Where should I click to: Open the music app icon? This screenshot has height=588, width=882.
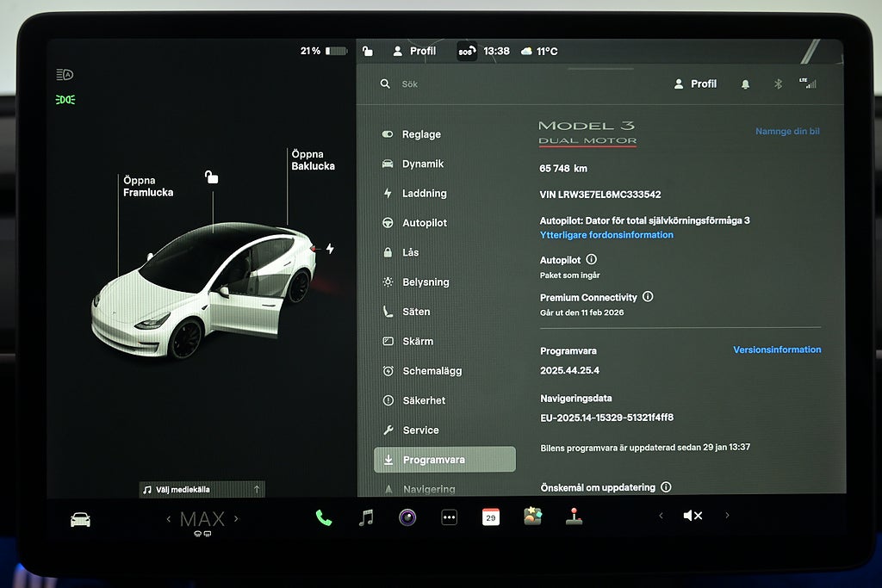pyautogui.click(x=366, y=517)
